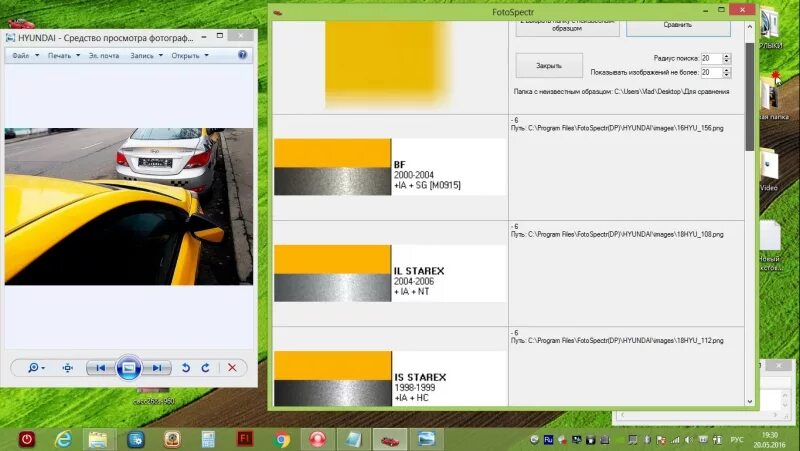Rotate the photo counterclockwise
The width and height of the screenshot is (800, 451).
pyautogui.click(x=186, y=368)
